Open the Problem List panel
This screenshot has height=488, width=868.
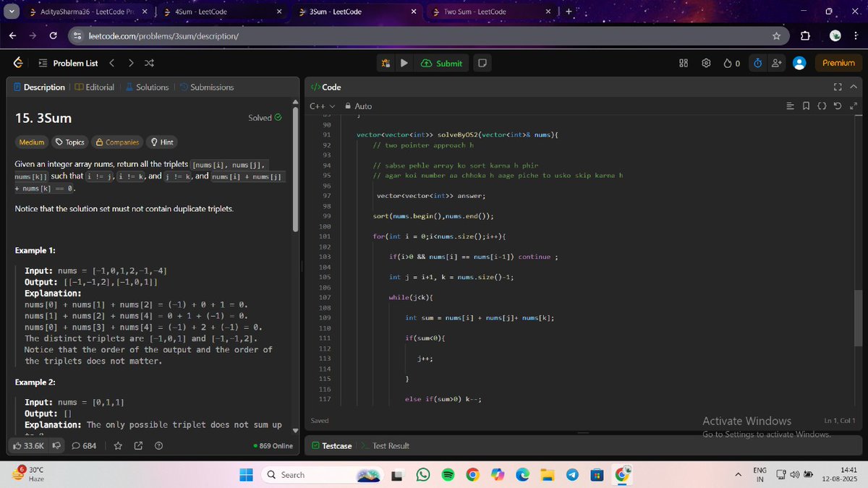pos(69,63)
